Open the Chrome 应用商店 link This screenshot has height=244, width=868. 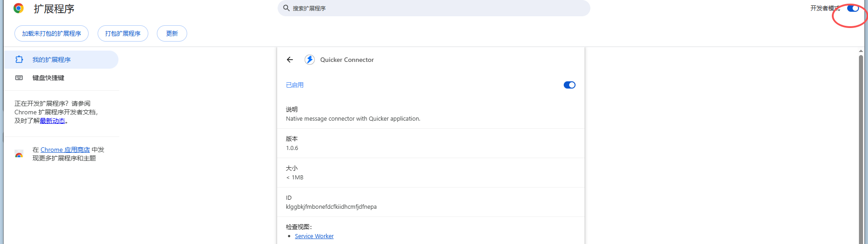click(x=65, y=150)
